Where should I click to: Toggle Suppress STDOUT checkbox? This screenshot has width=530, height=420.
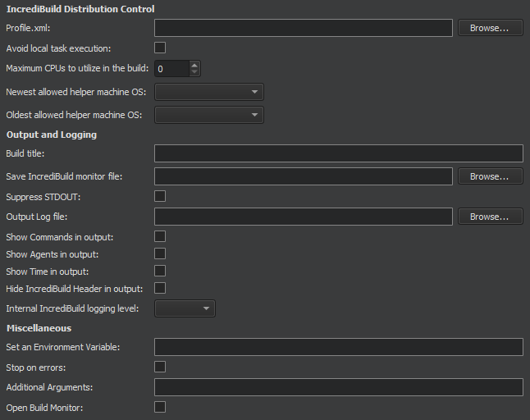(x=160, y=196)
